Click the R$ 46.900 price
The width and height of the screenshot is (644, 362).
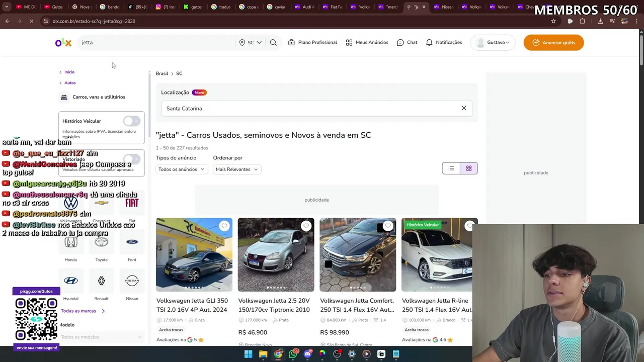253,332
